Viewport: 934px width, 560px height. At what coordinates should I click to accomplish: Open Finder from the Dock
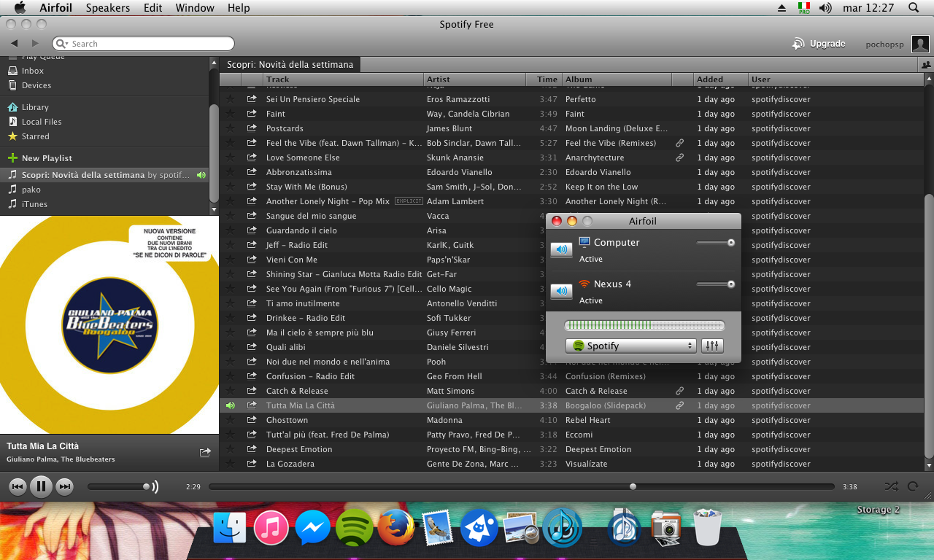(x=230, y=527)
